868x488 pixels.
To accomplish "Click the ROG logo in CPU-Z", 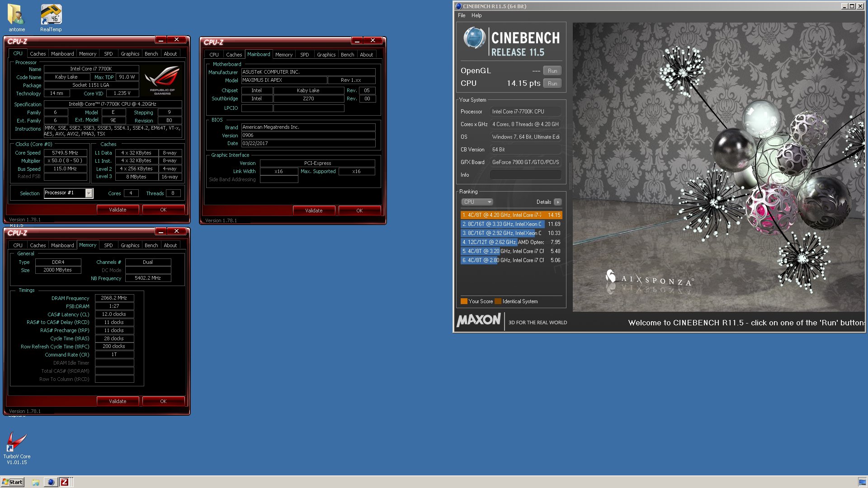I will click(162, 80).
